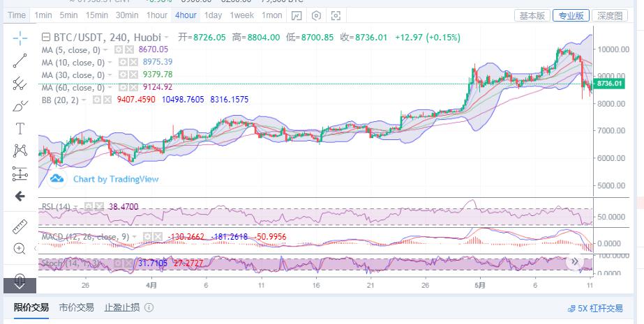Screen dimensions: 644x324
Task: Remove the MA (5, close, 0) indicator
Action: pos(130,49)
